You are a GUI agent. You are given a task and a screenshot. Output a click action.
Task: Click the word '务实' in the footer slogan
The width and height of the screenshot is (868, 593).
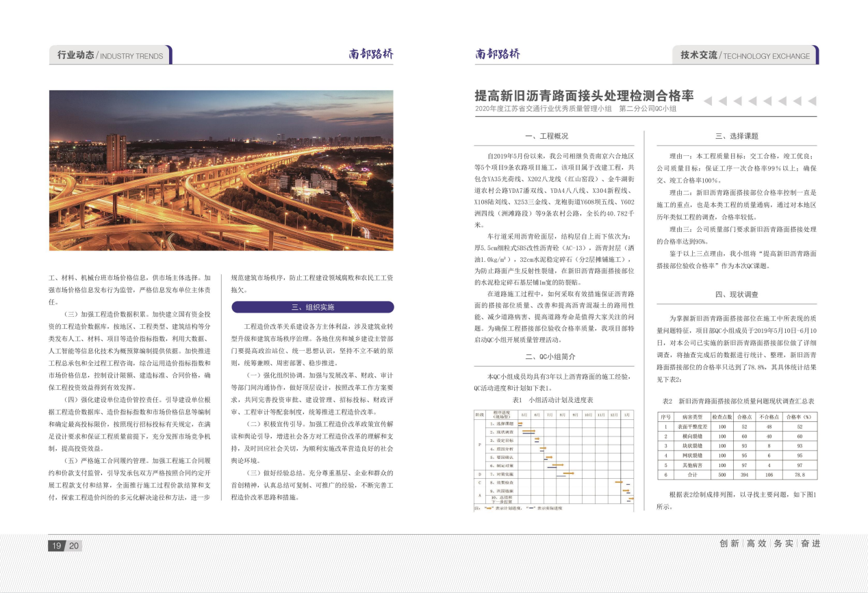tap(783, 544)
